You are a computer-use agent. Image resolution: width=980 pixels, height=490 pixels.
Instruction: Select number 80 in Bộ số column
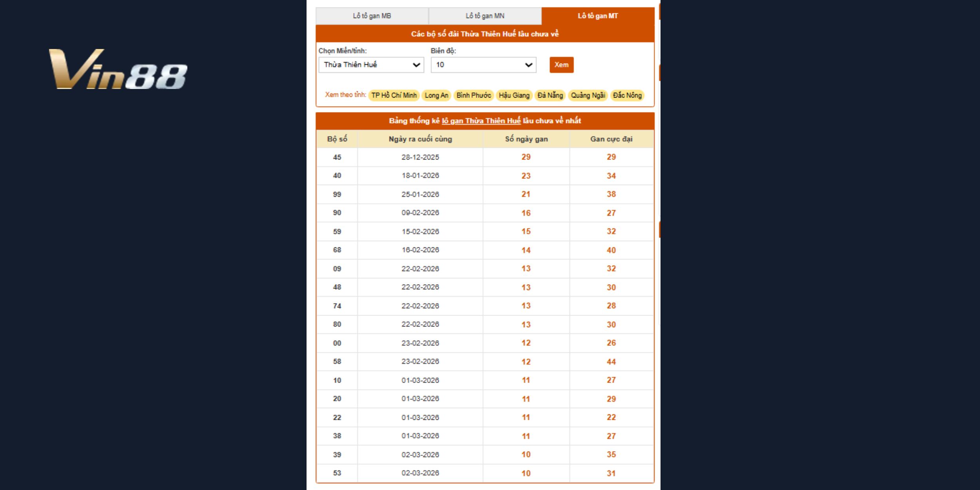(337, 325)
